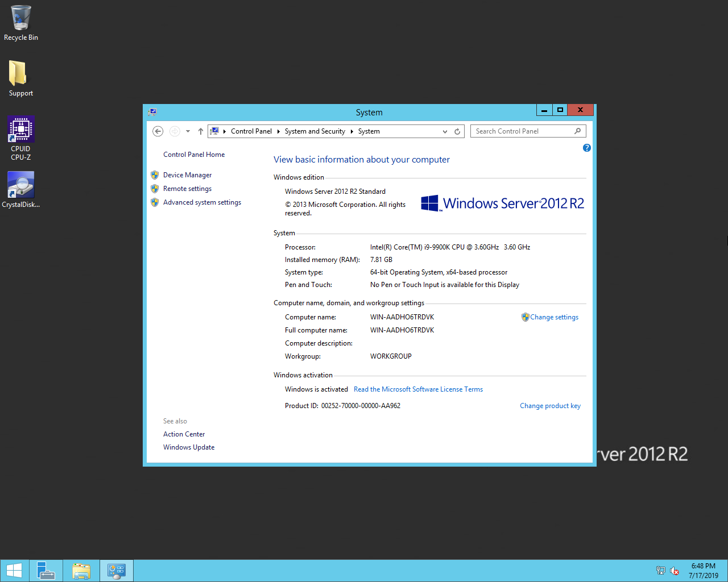Select System breadcrumb
The height and width of the screenshot is (582, 728).
[x=369, y=131]
